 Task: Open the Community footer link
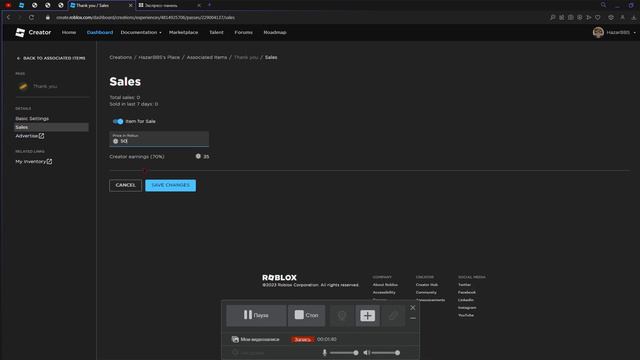click(x=426, y=293)
